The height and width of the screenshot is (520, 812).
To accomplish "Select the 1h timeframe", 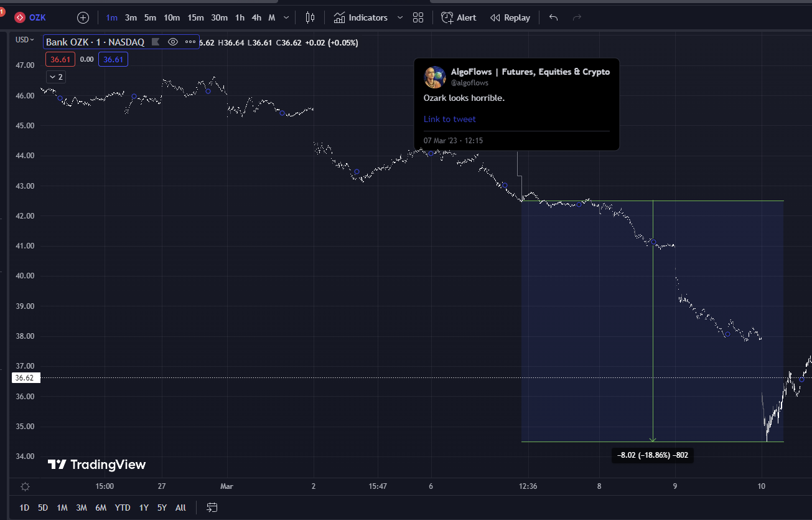I will tap(240, 17).
